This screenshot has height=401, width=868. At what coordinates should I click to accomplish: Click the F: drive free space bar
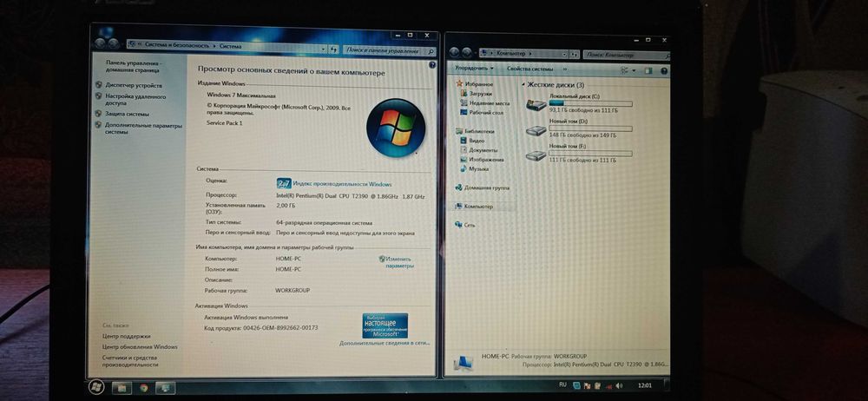(x=590, y=154)
